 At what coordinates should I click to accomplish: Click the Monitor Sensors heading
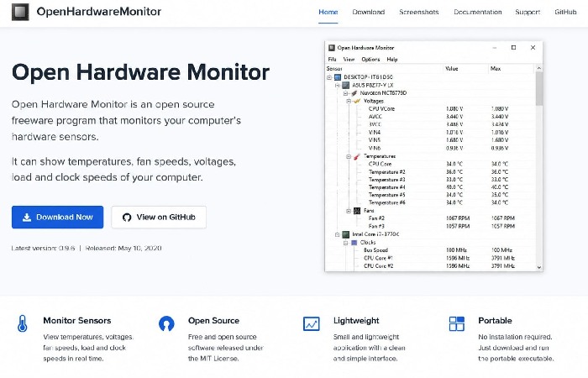click(x=77, y=321)
